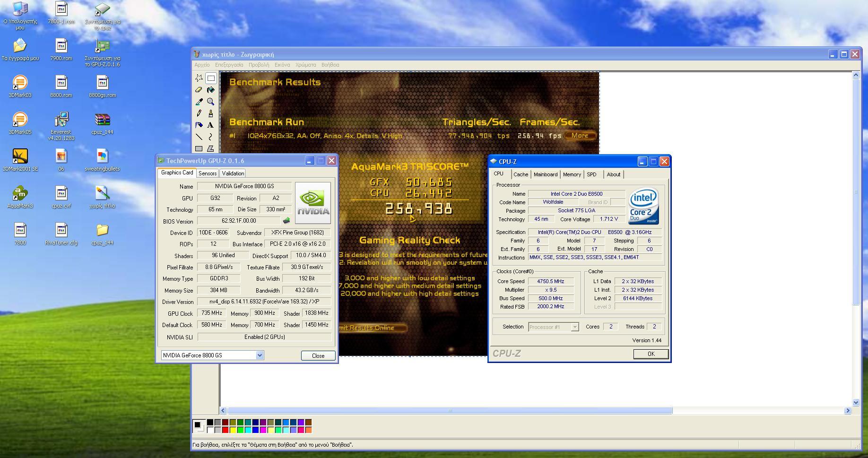Open the Memory tab in CPU-Z
Image resolution: width=868 pixels, height=458 pixels.
tap(572, 174)
